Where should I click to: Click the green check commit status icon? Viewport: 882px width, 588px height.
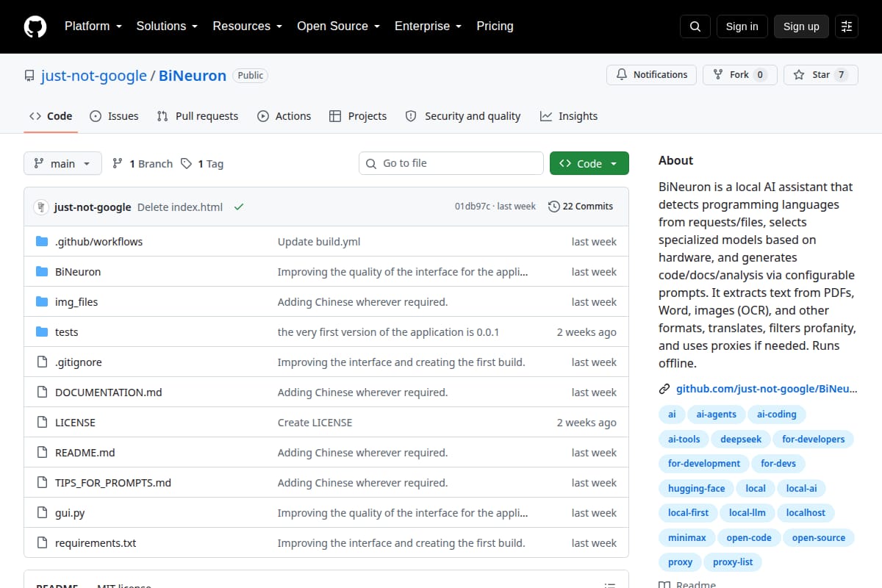pos(239,207)
